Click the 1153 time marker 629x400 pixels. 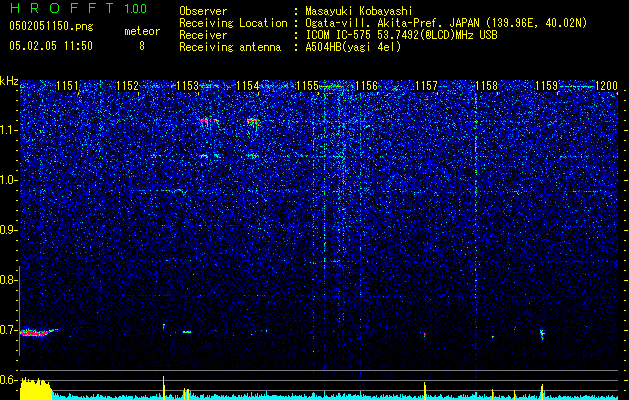[x=187, y=86]
